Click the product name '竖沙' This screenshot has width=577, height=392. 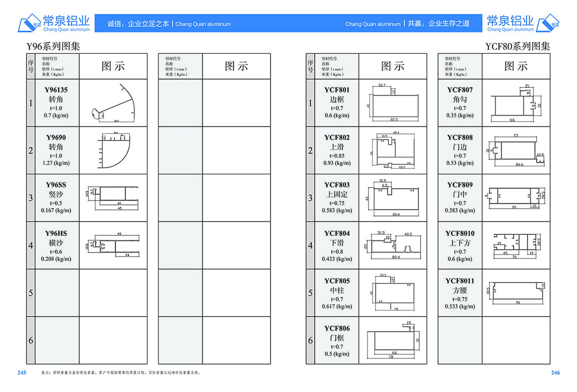[56, 195]
